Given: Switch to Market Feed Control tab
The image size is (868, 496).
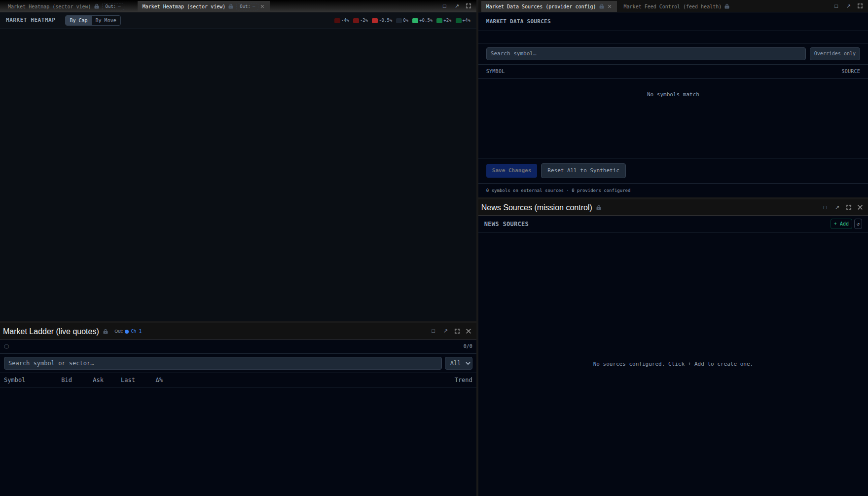Looking at the screenshot, I should click(x=672, y=6).
